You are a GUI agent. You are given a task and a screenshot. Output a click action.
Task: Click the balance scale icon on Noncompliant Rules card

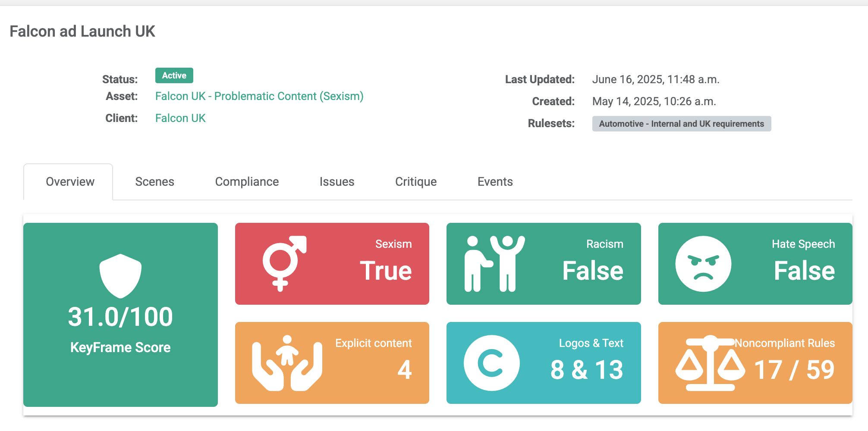pos(710,363)
